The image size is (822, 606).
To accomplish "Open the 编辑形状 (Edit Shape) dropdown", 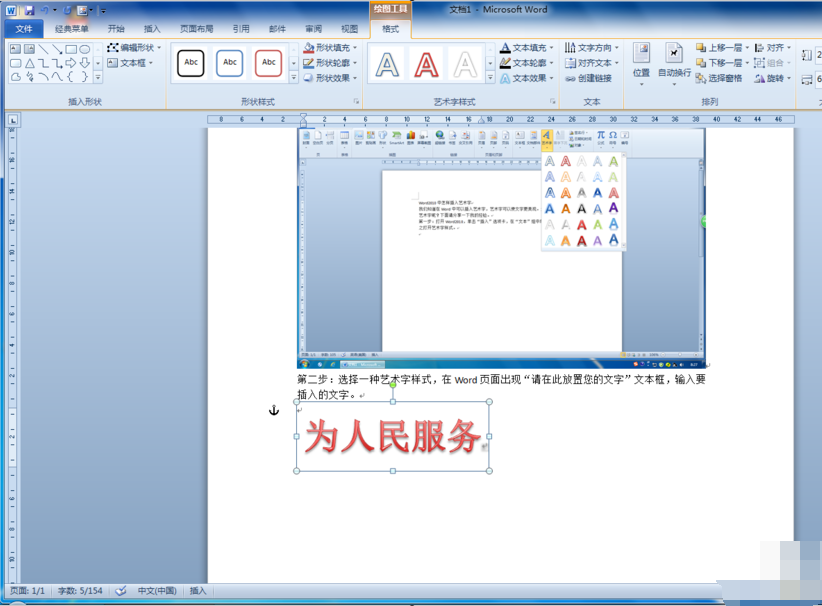I will point(134,48).
